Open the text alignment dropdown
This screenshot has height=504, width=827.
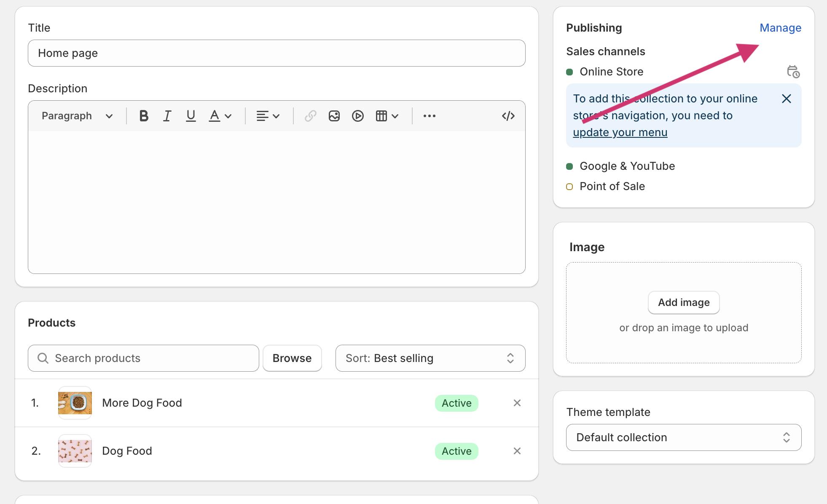pyautogui.click(x=268, y=116)
